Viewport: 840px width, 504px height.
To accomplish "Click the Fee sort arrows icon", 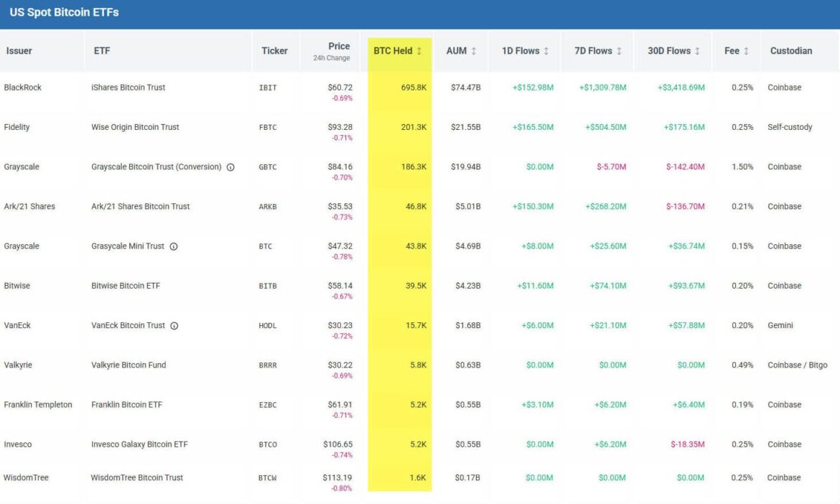I will [746, 51].
